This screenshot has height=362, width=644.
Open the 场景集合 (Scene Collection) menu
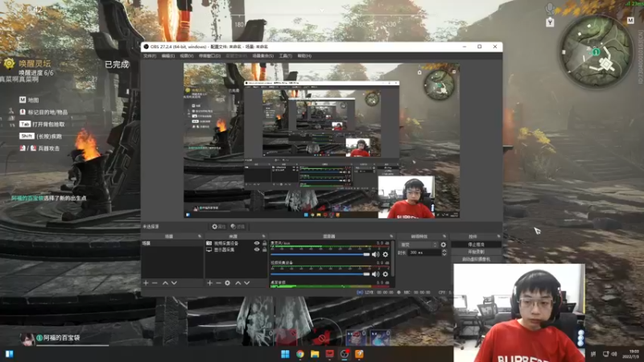click(x=263, y=56)
